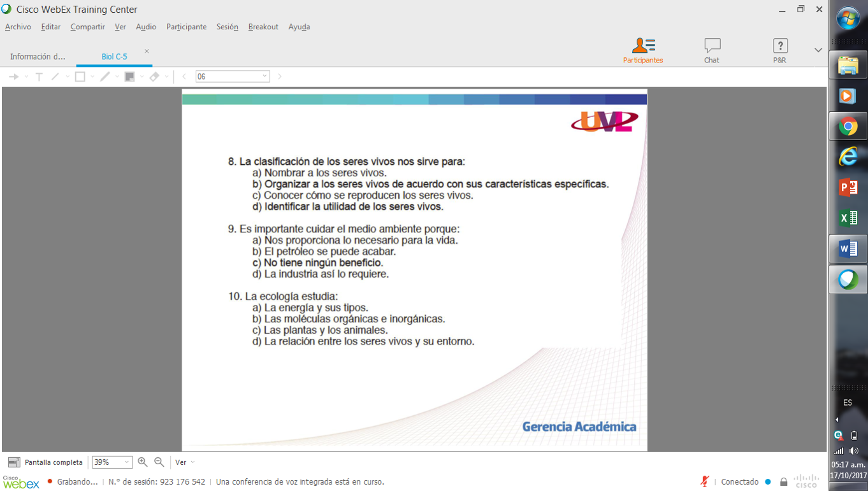Expand pointer tool options arrow
868x491 pixels.
(x=26, y=76)
